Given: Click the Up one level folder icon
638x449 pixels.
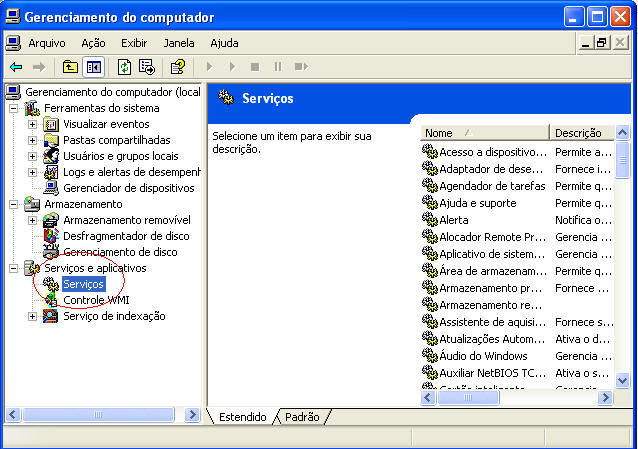Looking at the screenshot, I should (x=70, y=67).
